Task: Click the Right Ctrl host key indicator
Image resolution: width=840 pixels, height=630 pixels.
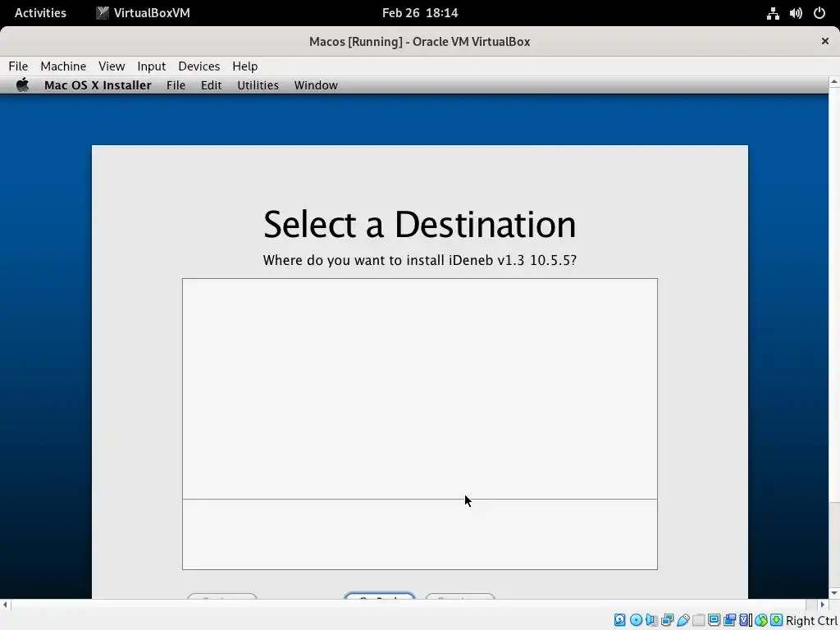Action: 811,620
